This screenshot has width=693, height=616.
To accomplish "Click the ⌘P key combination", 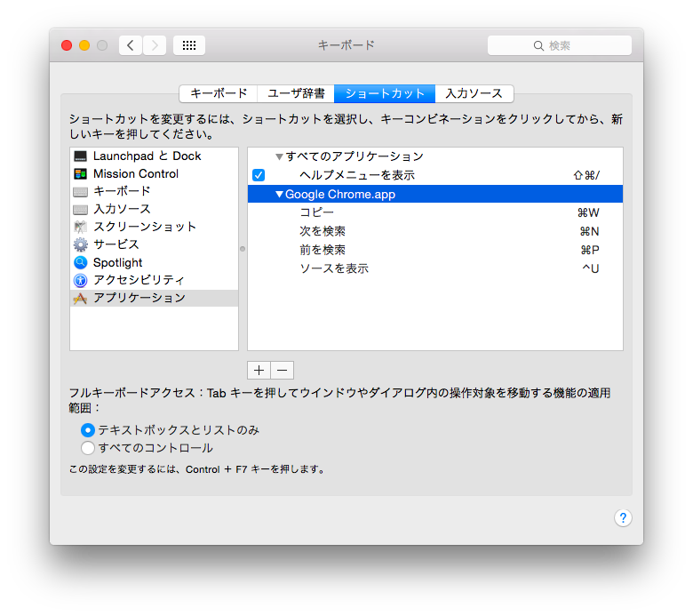I will coord(590,251).
